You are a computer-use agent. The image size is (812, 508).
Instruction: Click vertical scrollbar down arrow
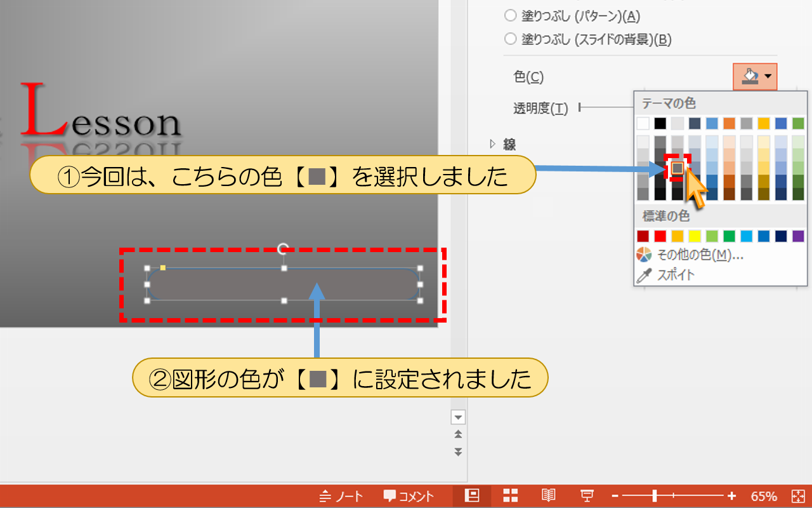458,417
